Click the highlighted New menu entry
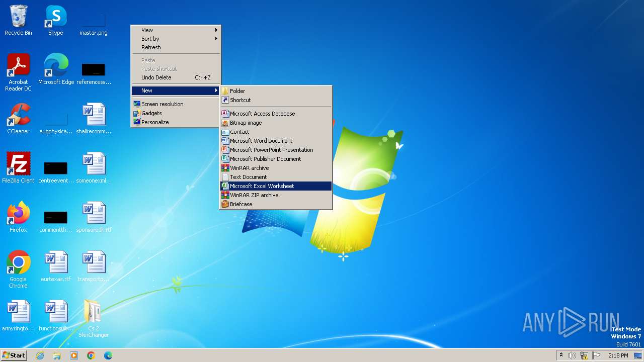This screenshot has width=644, height=362. coord(176,90)
